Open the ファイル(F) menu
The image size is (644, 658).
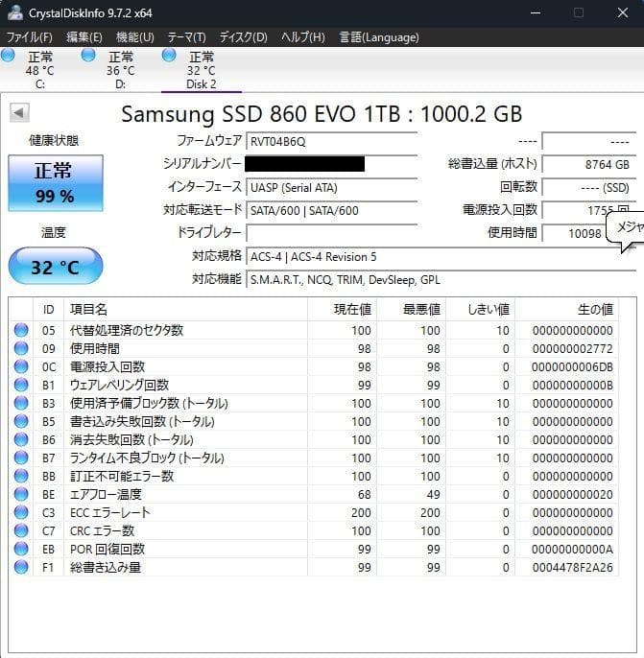pyautogui.click(x=30, y=37)
